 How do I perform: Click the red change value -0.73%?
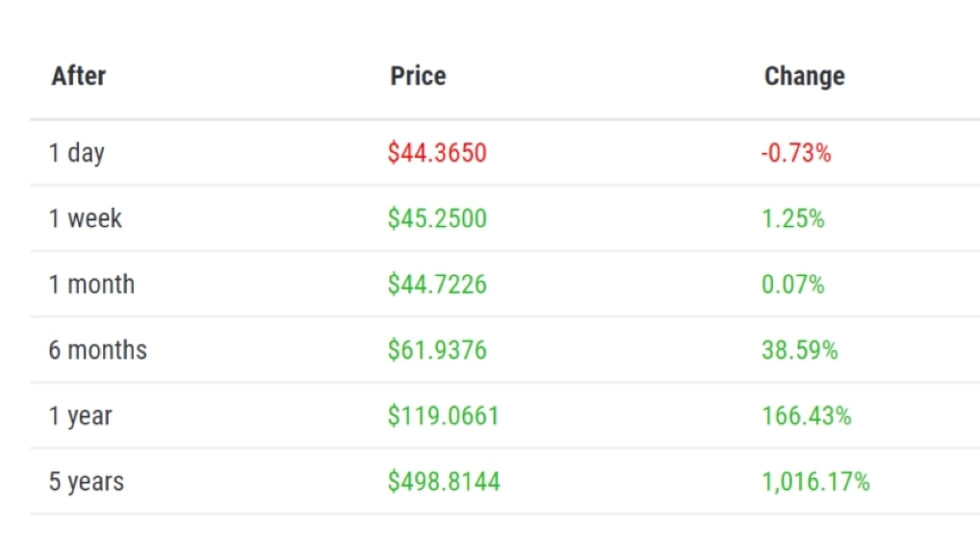coord(796,152)
